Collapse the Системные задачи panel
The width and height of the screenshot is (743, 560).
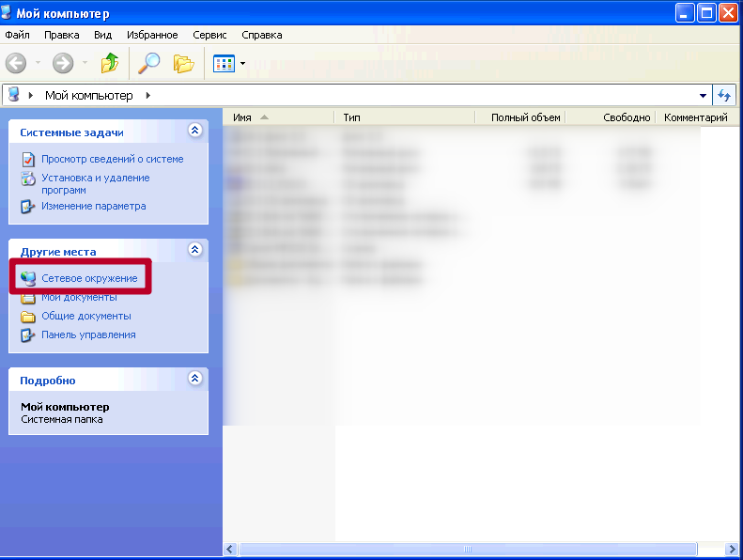pyautogui.click(x=194, y=131)
